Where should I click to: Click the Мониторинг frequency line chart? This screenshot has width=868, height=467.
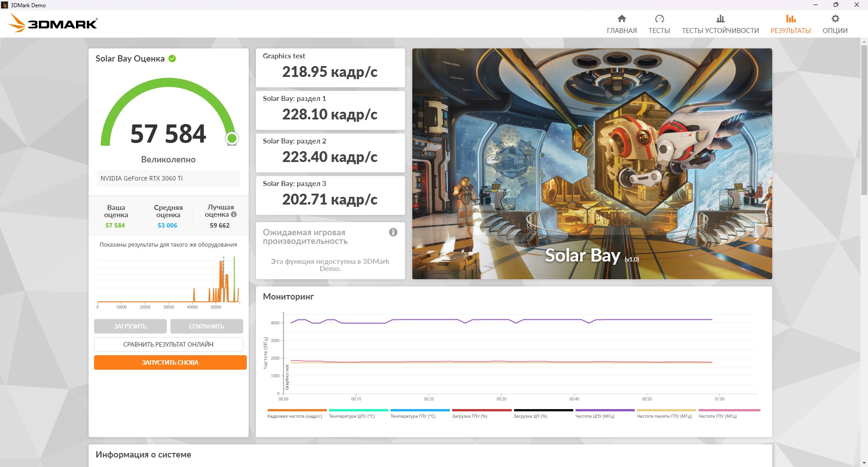point(511,356)
